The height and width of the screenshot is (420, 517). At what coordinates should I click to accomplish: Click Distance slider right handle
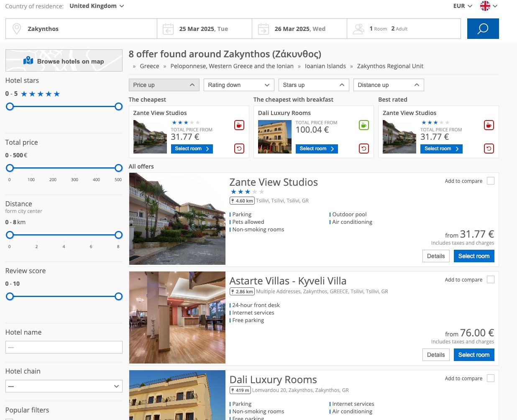118,235
